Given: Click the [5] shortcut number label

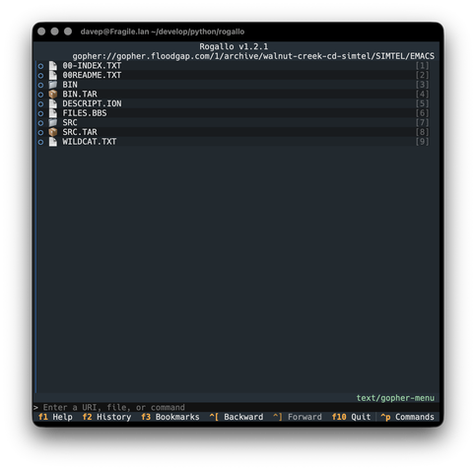Looking at the screenshot, I should point(422,103).
